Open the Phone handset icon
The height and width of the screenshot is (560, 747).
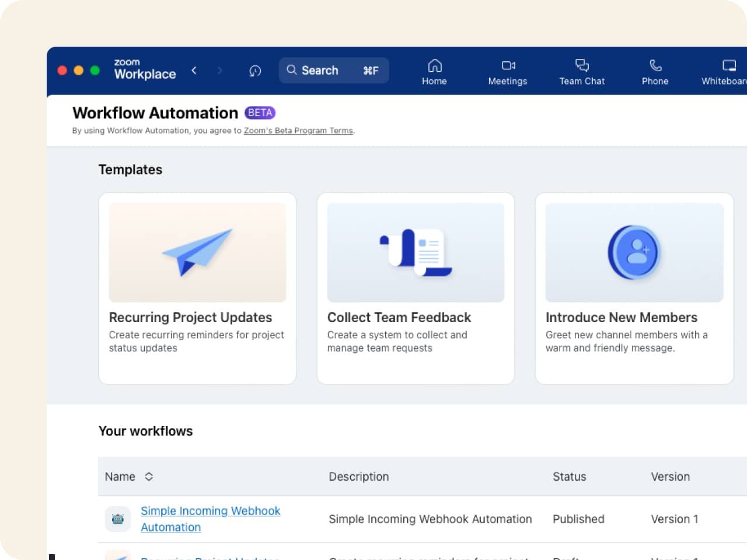click(655, 65)
